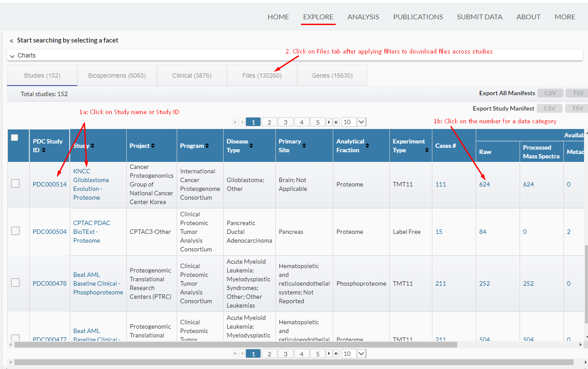
Task: Collapse facet panel with double chevron
Action: pyautogui.click(x=11, y=40)
